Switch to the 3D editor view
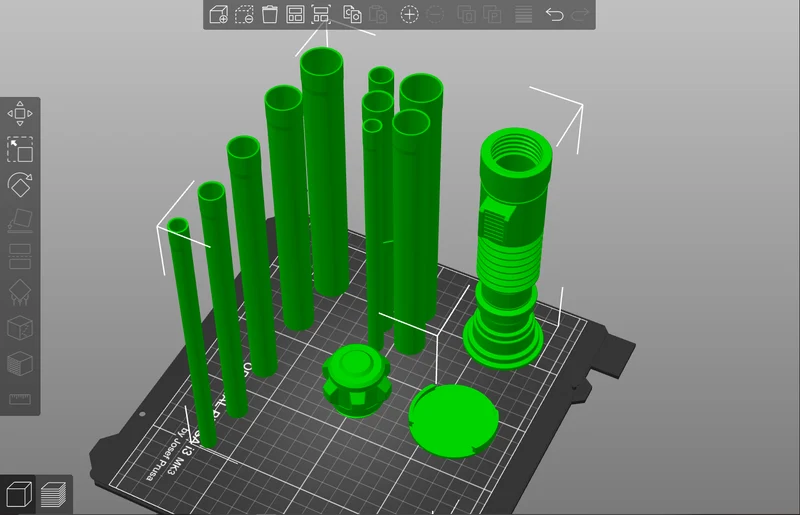The width and height of the screenshot is (800, 515). point(18,494)
